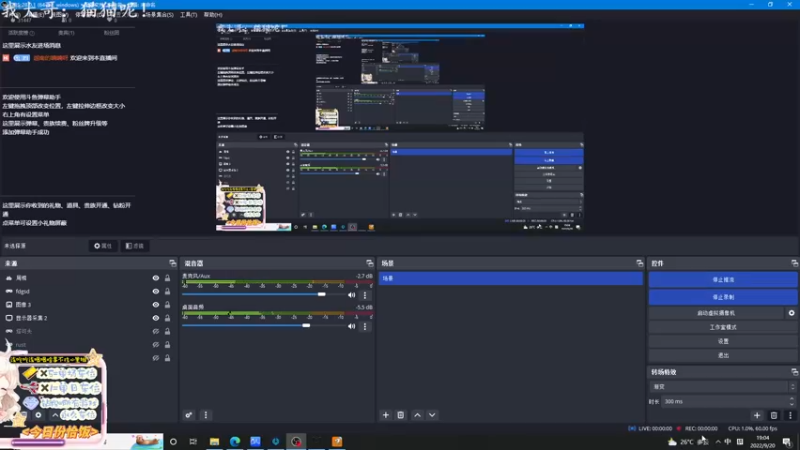Viewport: 800px width, 450px height.
Task: Expand hidden system tray icons chevron
Action: click(x=718, y=442)
